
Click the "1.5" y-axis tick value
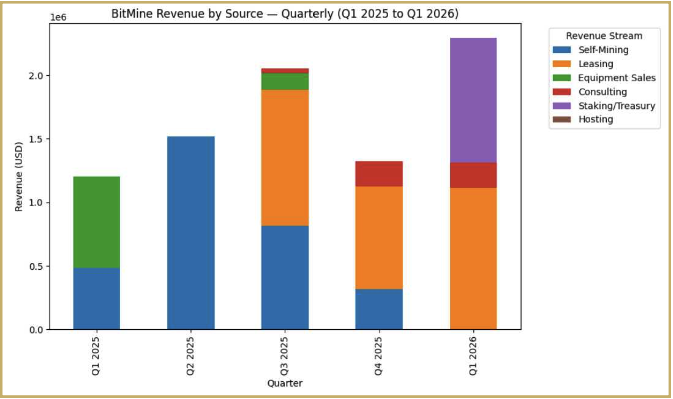click(36, 139)
